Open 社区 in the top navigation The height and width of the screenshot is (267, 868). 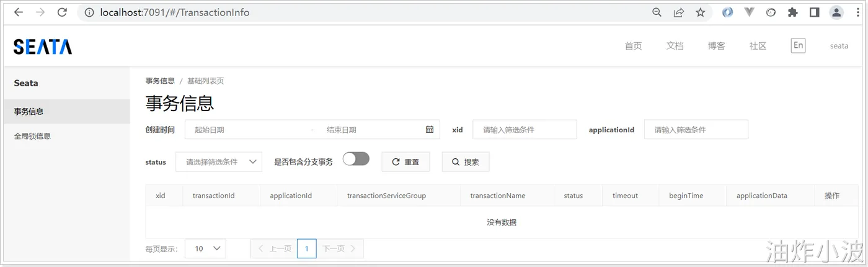pyautogui.click(x=758, y=46)
